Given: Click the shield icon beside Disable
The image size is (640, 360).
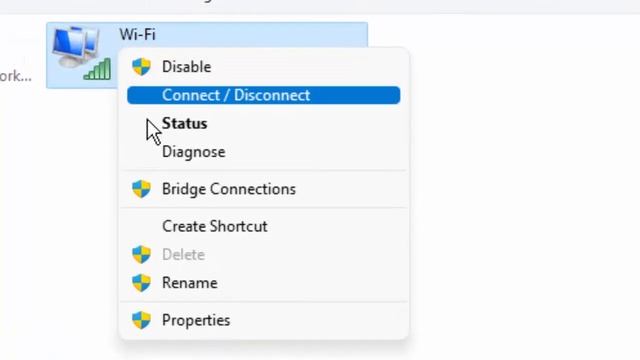Looking at the screenshot, I should point(141,67).
